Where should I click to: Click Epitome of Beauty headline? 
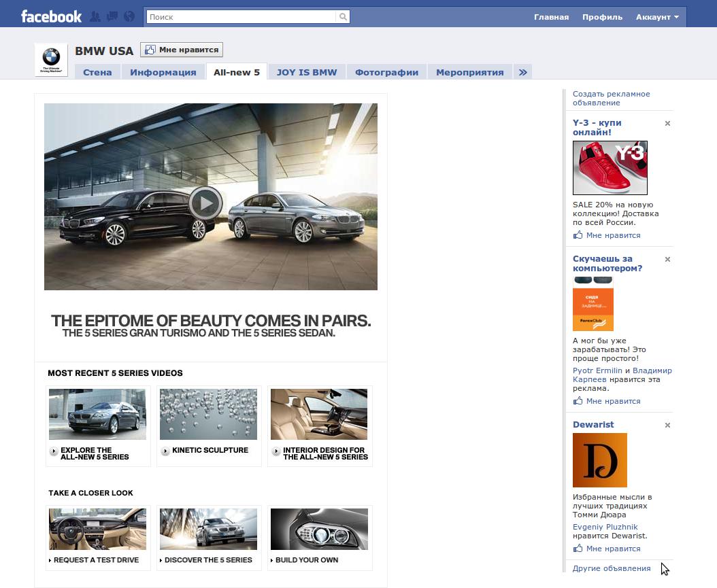click(x=211, y=321)
